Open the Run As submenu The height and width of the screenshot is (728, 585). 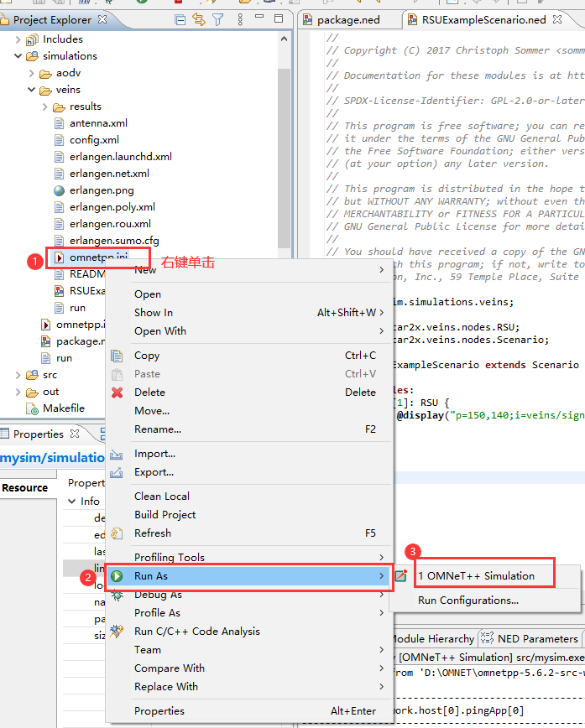pyautogui.click(x=249, y=576)
